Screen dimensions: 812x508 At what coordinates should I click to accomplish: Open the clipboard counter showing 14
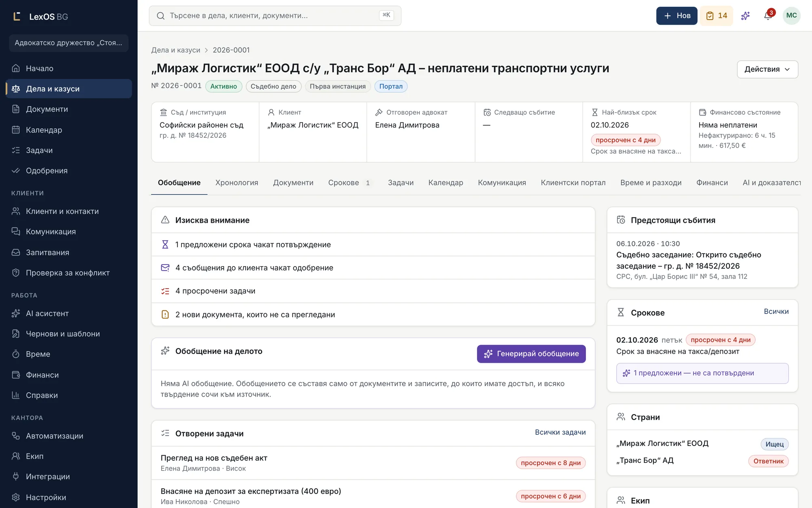click(717, 16)
